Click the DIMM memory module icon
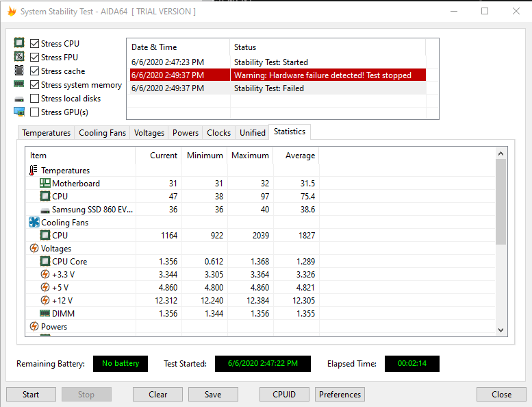 [45, 313]
